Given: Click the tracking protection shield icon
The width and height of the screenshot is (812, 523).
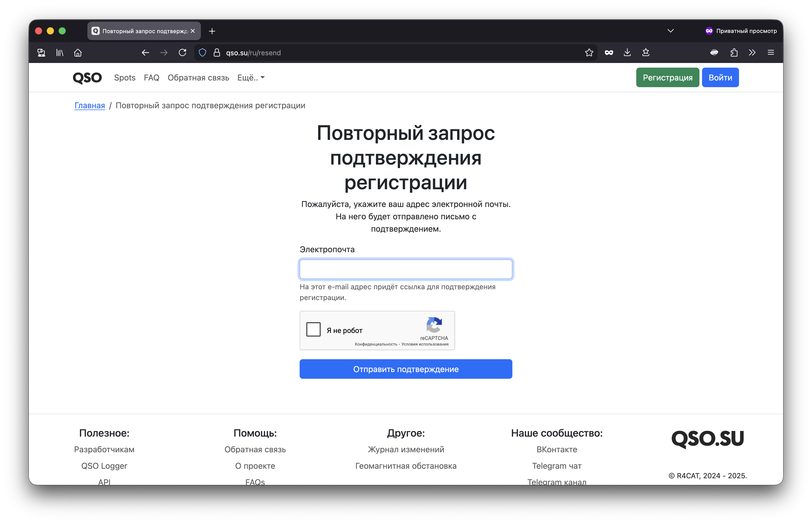Looking at the screenshot, I should pos(202,53).
